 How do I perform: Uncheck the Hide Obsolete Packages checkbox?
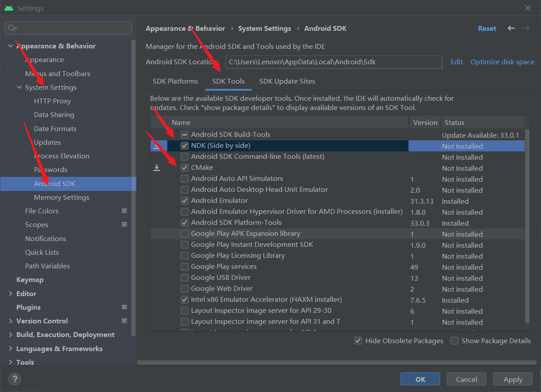(358, 341)
